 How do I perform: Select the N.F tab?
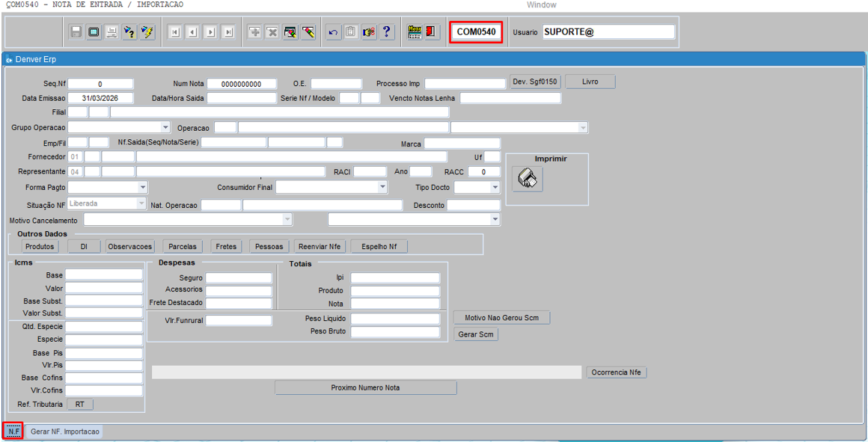(13, 432)
